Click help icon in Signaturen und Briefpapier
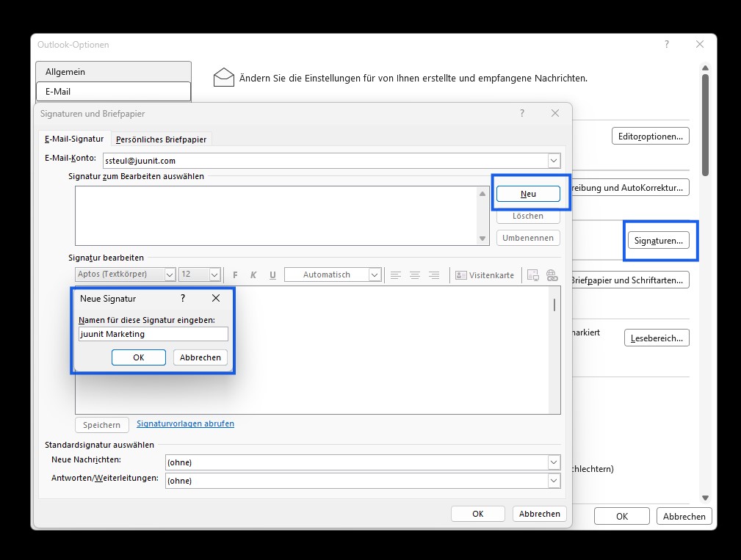 pos(521,113)
